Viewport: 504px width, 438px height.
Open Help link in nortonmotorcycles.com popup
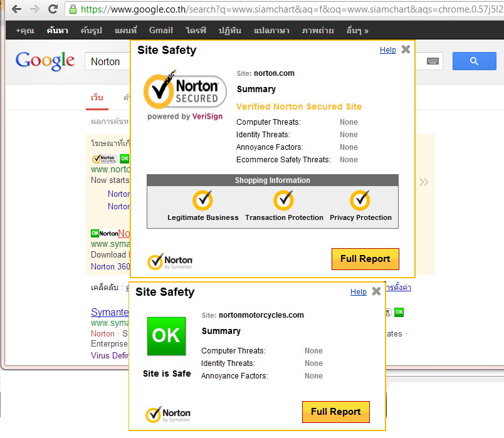click(359, 292)
